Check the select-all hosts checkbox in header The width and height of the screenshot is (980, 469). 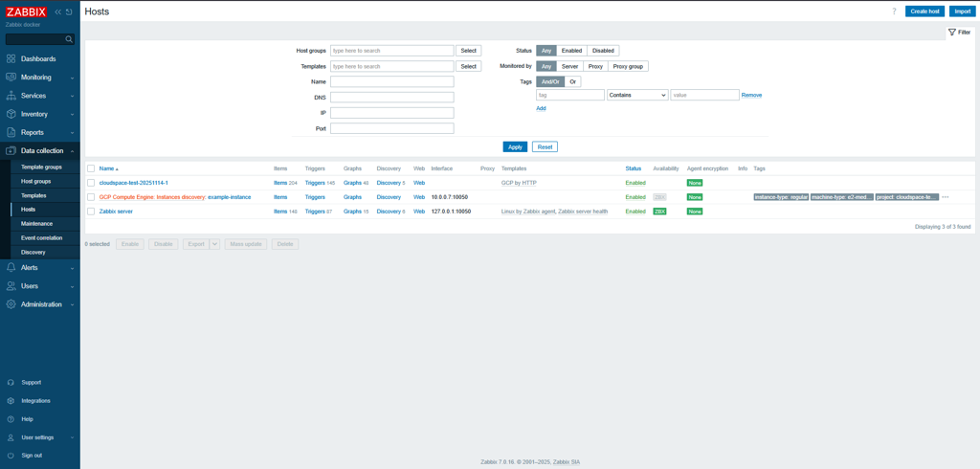(x=91, y=168)
